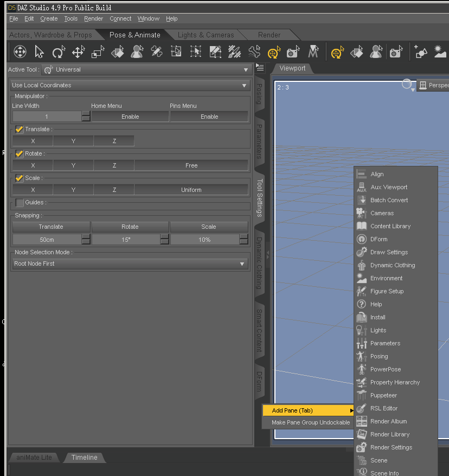Open the aniMate Lite bottom tab

coord(34,458)
